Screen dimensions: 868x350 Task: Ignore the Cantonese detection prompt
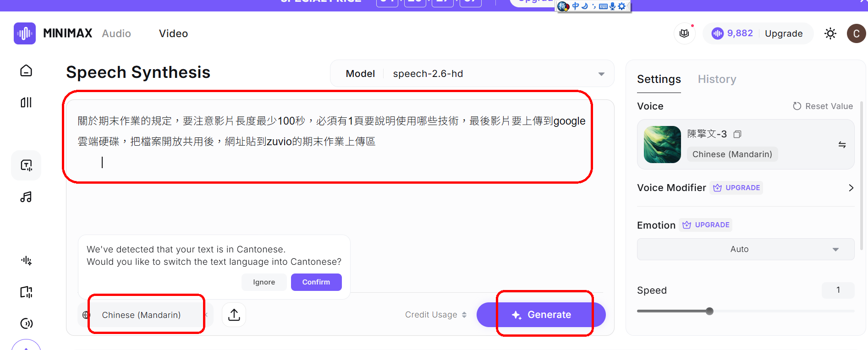pos(264,282)
